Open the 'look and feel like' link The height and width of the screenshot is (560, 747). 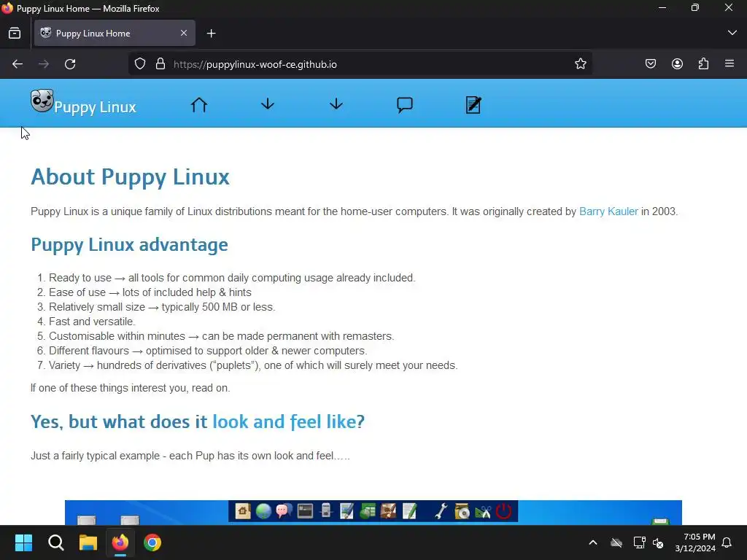[x=284, y=422]
